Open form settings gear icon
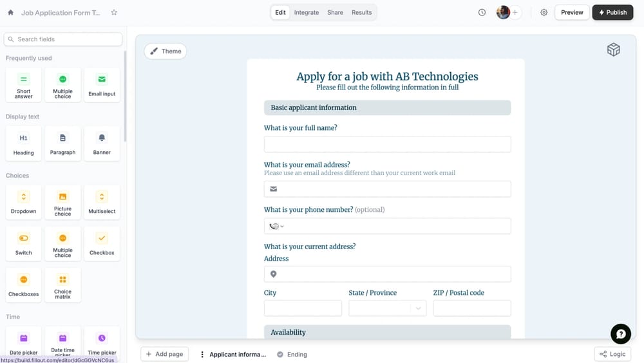This screenshot has height=363, width=644. [x=544, y=12]
